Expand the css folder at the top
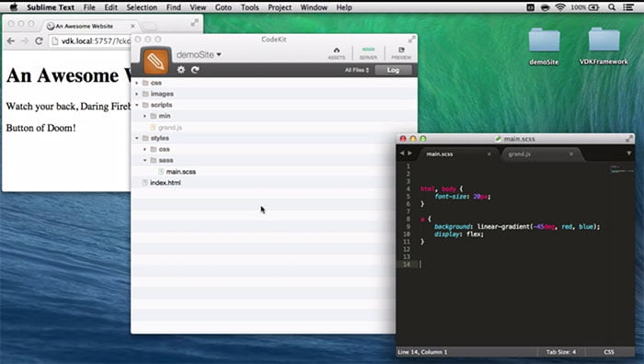The height and width of the screenshot is (364, 644). point(137,83)
